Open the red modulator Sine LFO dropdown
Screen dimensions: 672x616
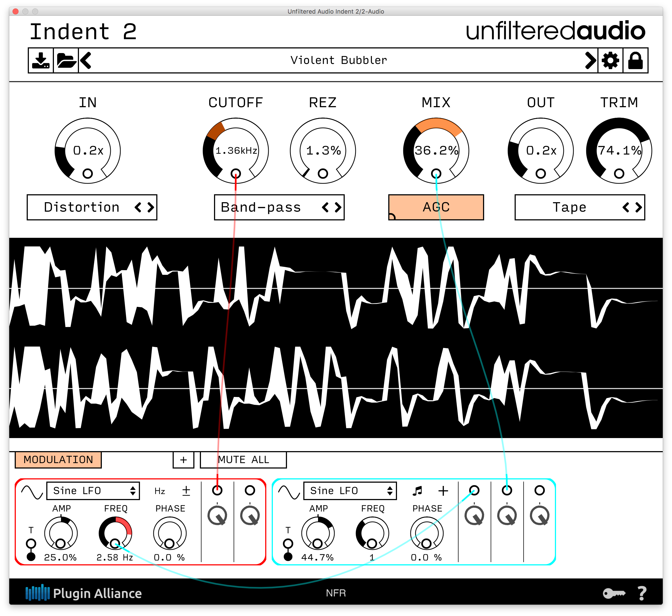[93, 491]
